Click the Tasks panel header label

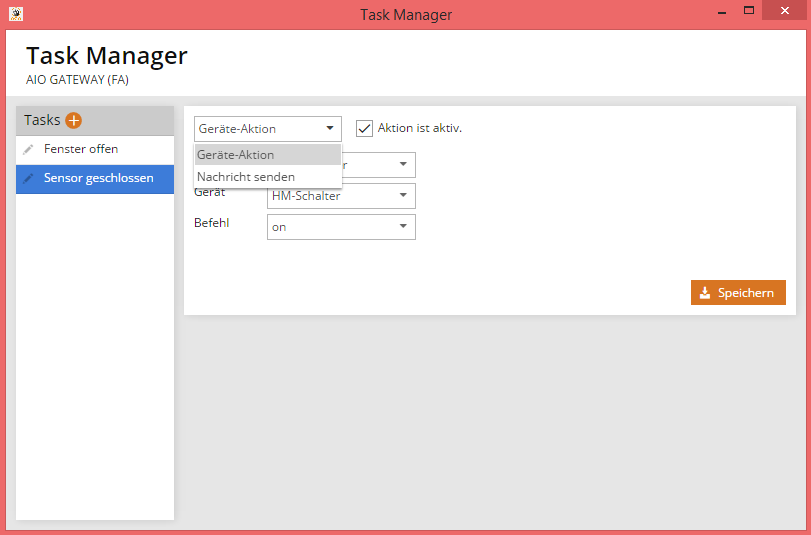42,120
